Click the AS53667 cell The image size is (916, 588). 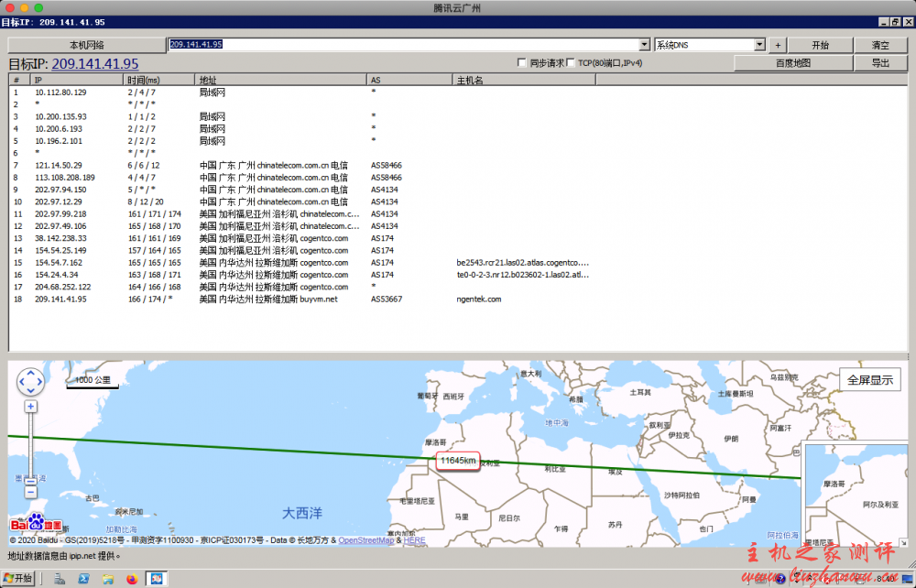pyautogui.click(x=387, y=299)
